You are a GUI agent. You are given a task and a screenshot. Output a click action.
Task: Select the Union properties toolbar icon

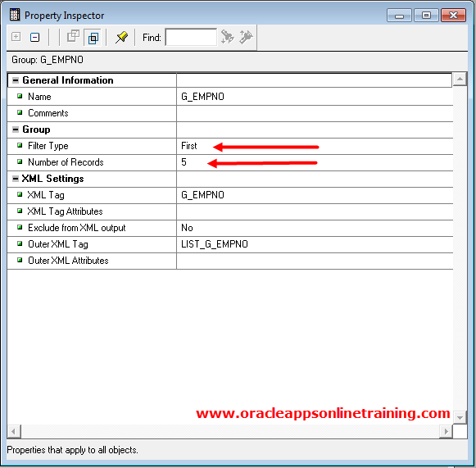coord(73,37)
